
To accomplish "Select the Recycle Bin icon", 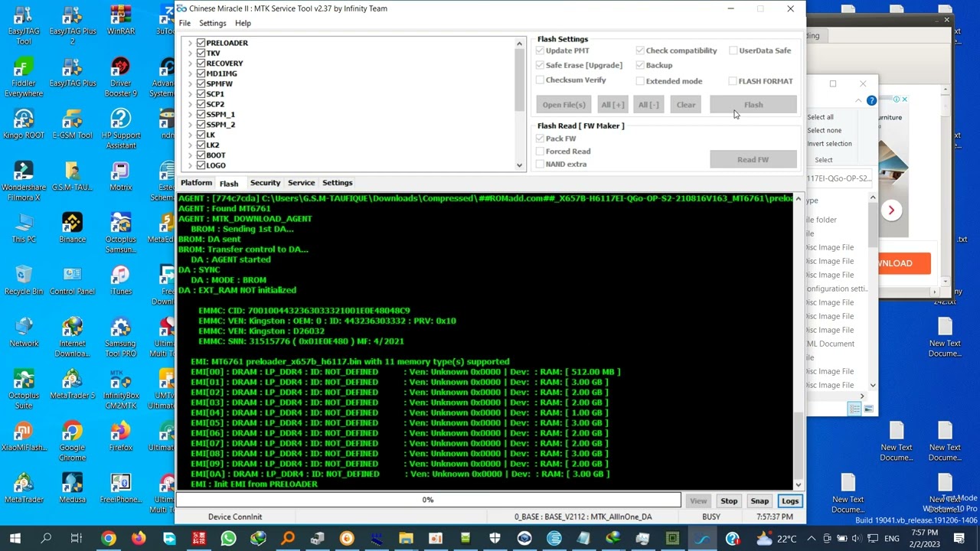I will (x=24, y=280).
